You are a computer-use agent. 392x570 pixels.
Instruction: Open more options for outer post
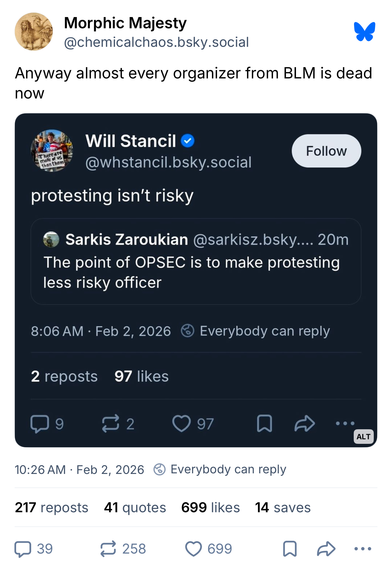click(363, 549)
